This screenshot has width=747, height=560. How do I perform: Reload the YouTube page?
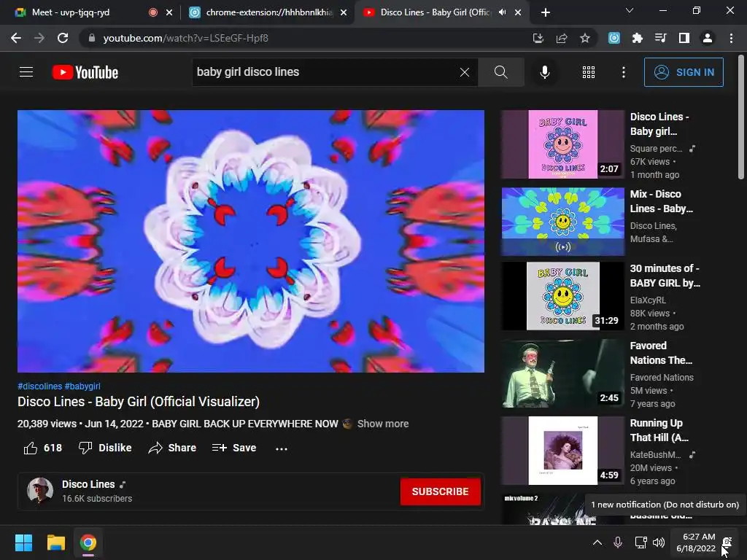(63, 38)
